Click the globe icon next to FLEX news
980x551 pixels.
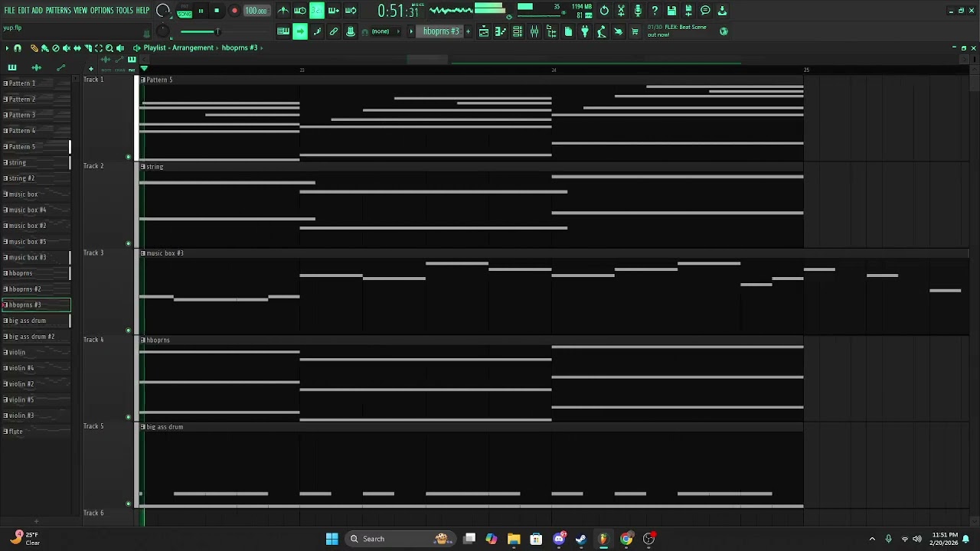pos(724,31)
